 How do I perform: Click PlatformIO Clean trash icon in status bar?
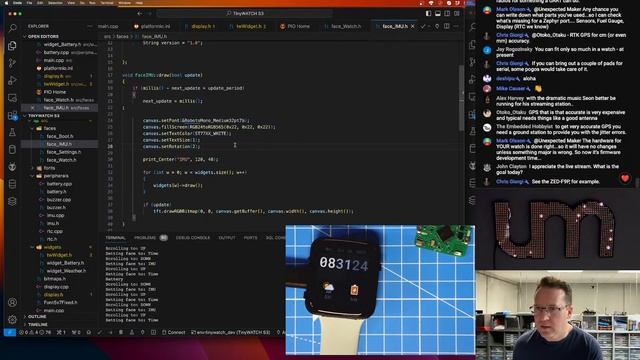pyautogui.click(x=121, y=332)
